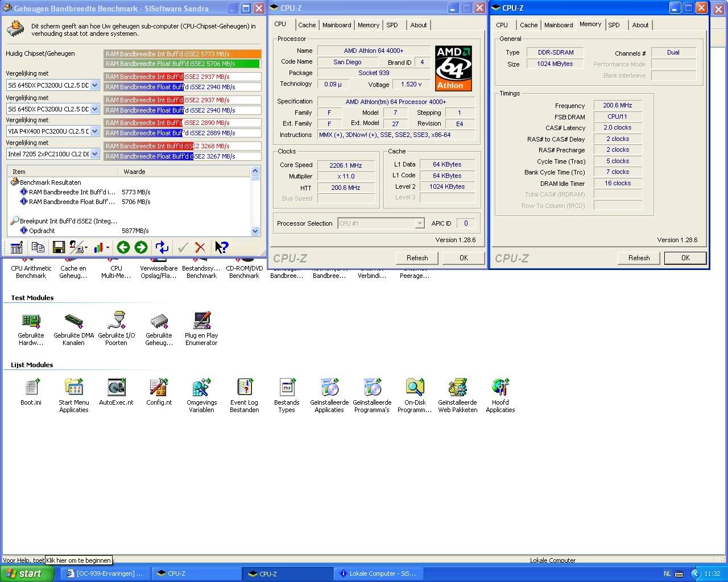This screenshot has height=582, width=728.
Task: Click the red X cancel icon
Action: click(200, 247)
